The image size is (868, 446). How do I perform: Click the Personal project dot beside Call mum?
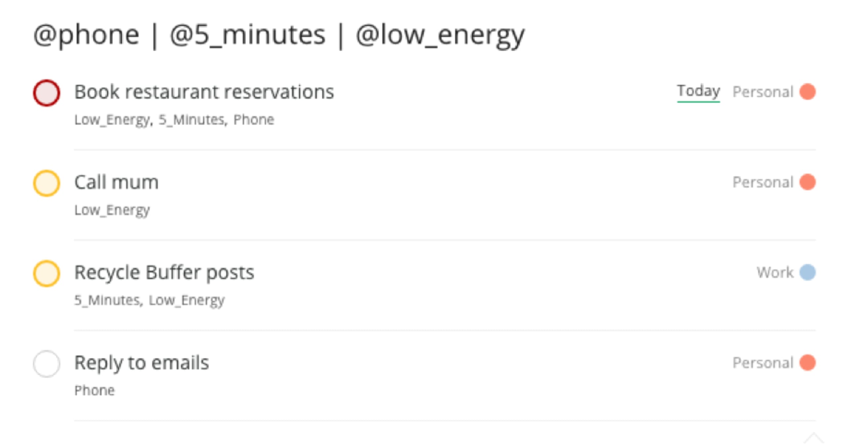(807, 182)
